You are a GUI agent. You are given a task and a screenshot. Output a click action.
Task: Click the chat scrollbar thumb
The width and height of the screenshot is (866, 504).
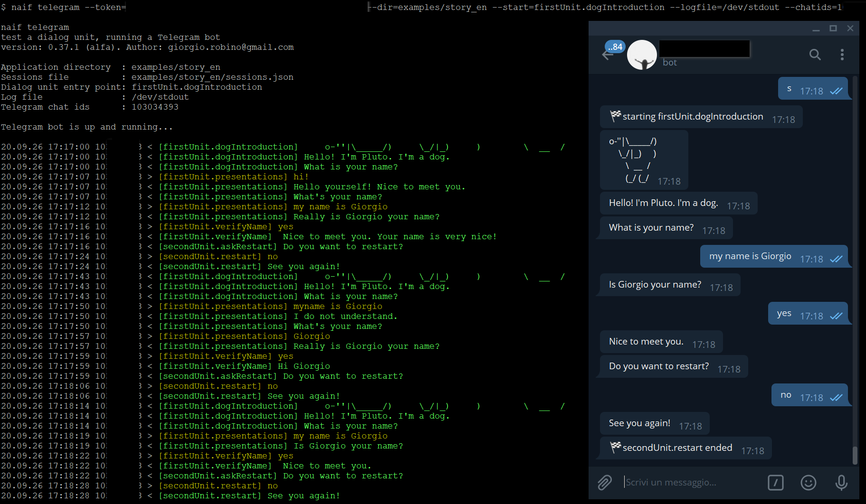[x=855, y=455]
